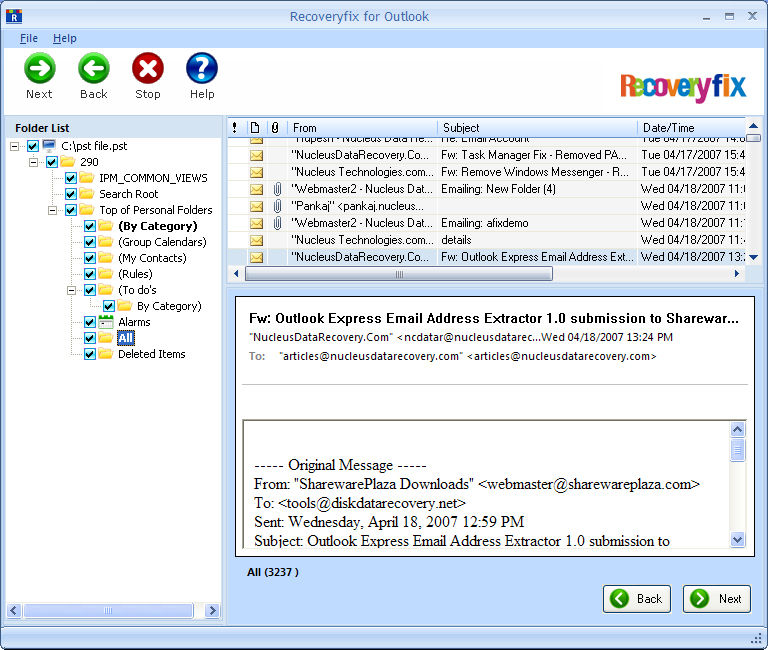Viewport: 768px width, 650px height.
Task: Click the folder icon beside 290
Action: (x=68, y=161)
